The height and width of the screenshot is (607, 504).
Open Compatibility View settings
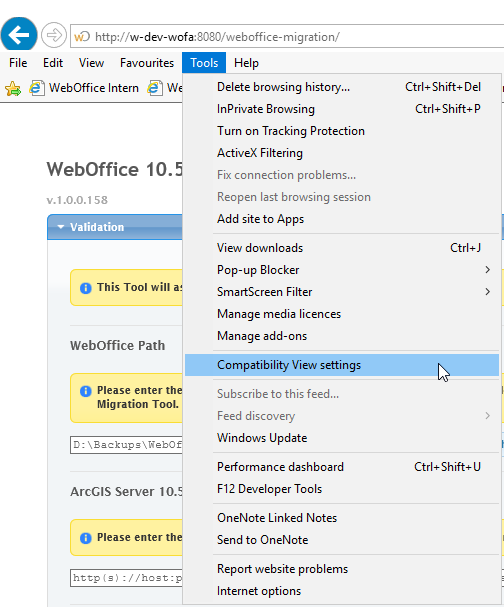coord(342,365)
